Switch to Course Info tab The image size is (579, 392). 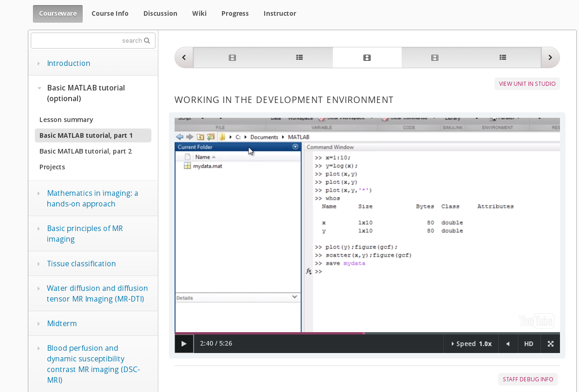click(x=110, y=13)
